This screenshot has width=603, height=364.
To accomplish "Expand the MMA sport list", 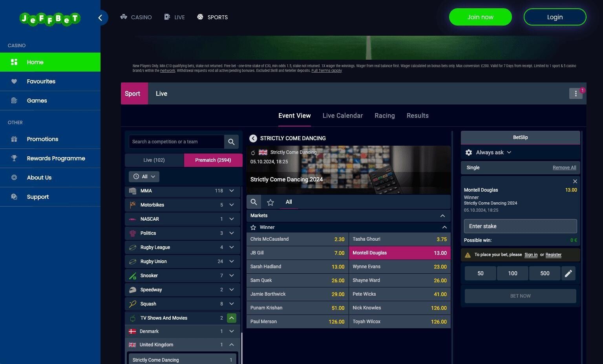I will coord(232,191).
